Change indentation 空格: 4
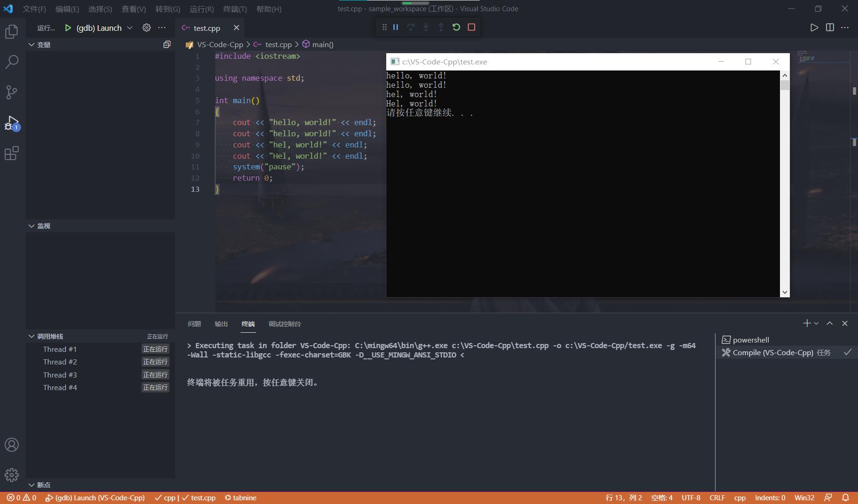Image resolution: width=858 pixels, height=504 pixels. click(x=662, y=497)
